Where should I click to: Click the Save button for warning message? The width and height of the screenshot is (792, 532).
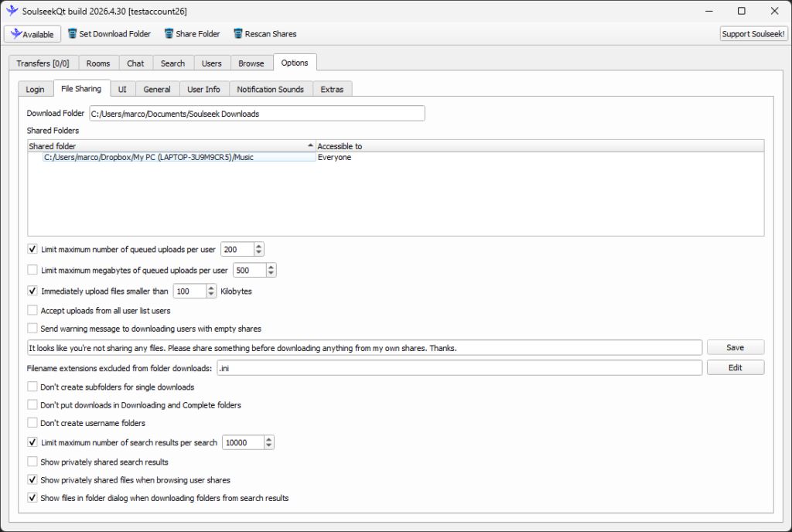click(x=736, y=347)
